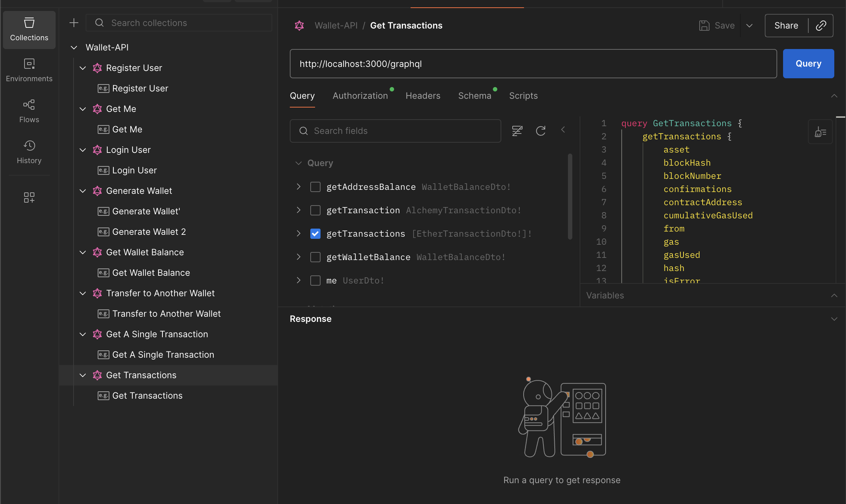
Task: Switch to the Headers tab
Action: pos(423,96)
